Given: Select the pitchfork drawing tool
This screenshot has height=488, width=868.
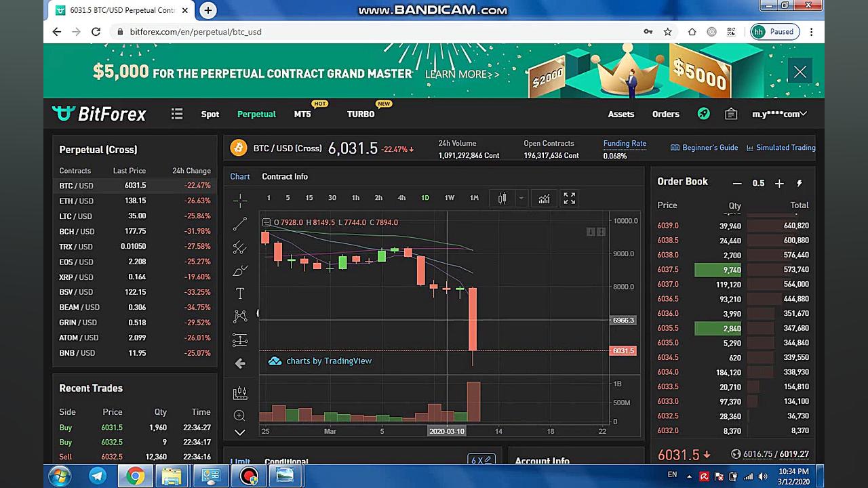Looking at the screenshot, I should [x=240, y=247].
